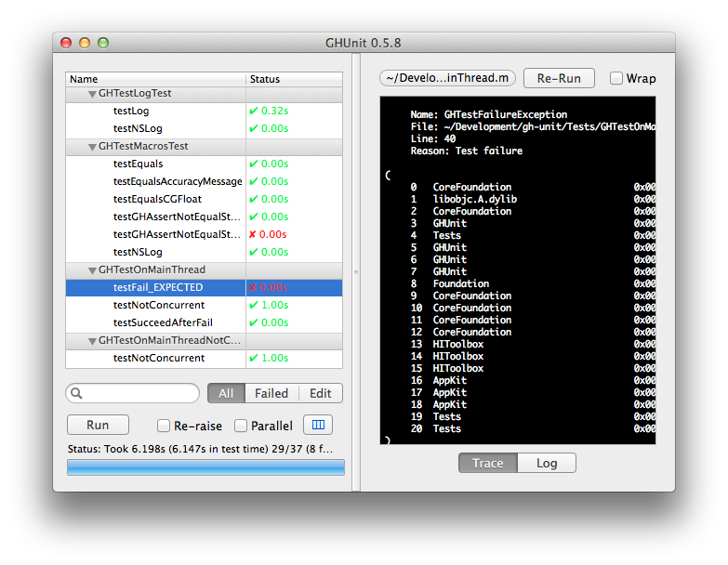
Task: Click the Status: Took 6.198s text
Action: tap(200, 449)
